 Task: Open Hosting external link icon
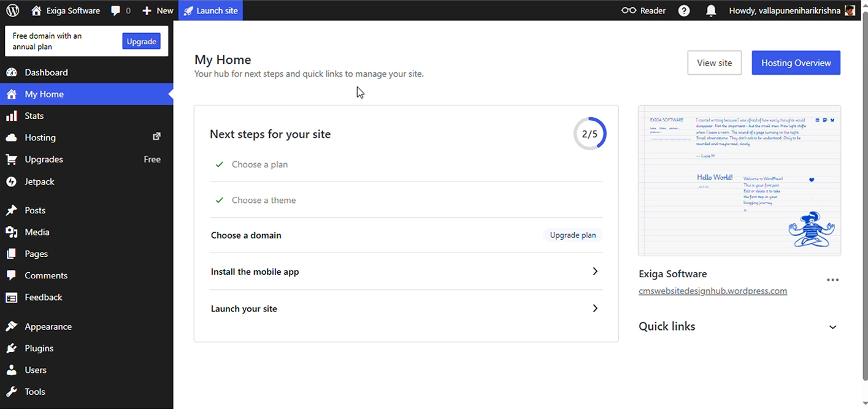(156, 137)
